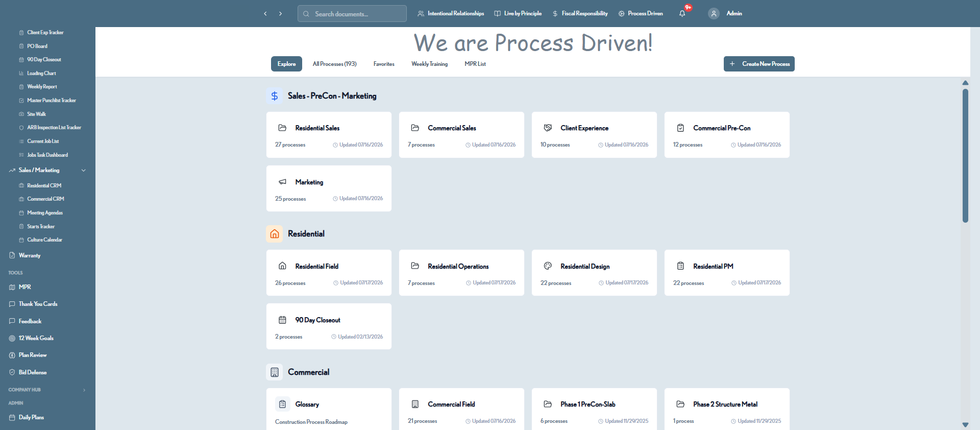
Task: Click the Bid Defense shield icon
Action: tap(12, 372)
